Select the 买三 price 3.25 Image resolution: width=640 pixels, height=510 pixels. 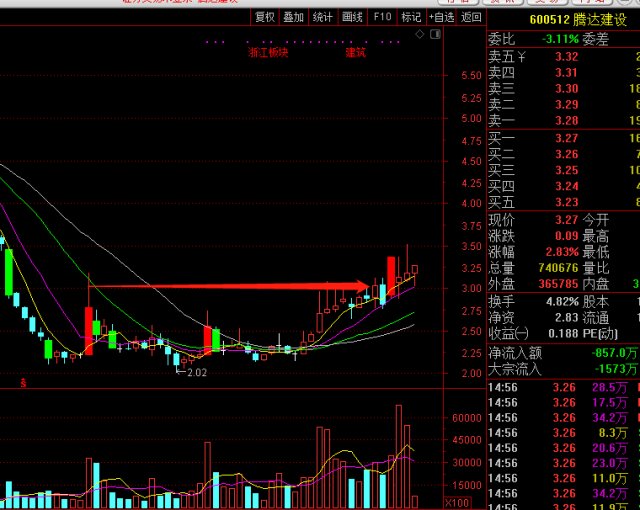click(567, 170)
